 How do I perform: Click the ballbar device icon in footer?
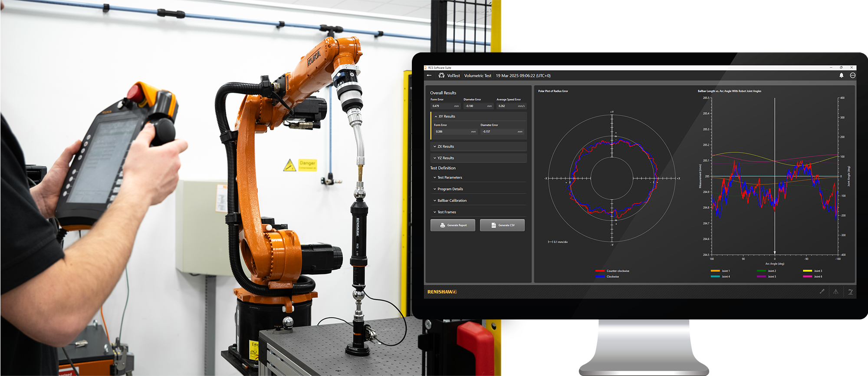(822, 292)
